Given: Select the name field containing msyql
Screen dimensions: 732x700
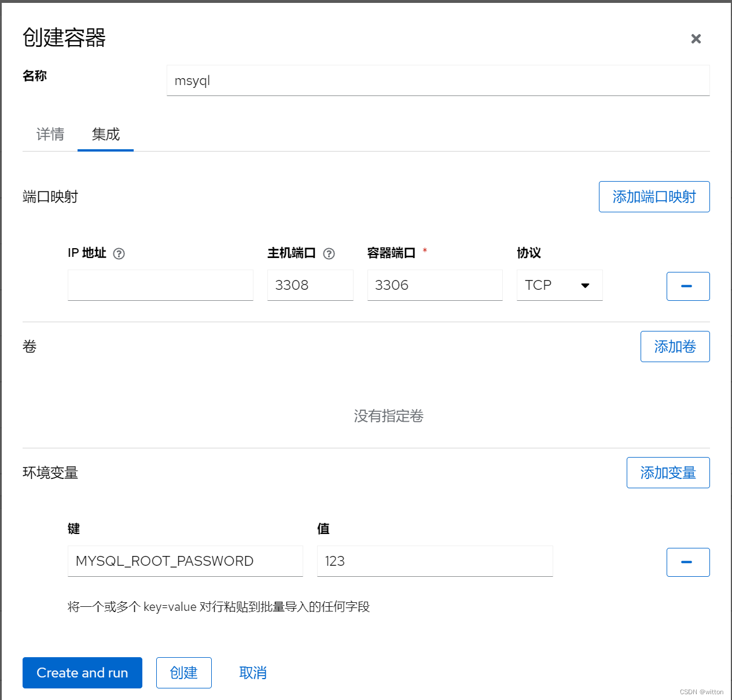Looking at the screenshot, I should point(437,80).
